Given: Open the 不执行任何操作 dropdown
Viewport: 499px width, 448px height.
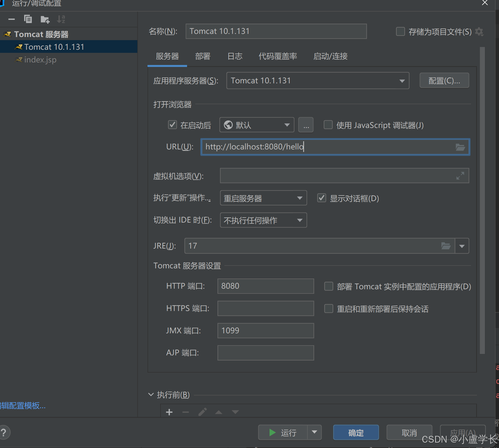Looking at the screenshot, I should [x=263, y=220].
